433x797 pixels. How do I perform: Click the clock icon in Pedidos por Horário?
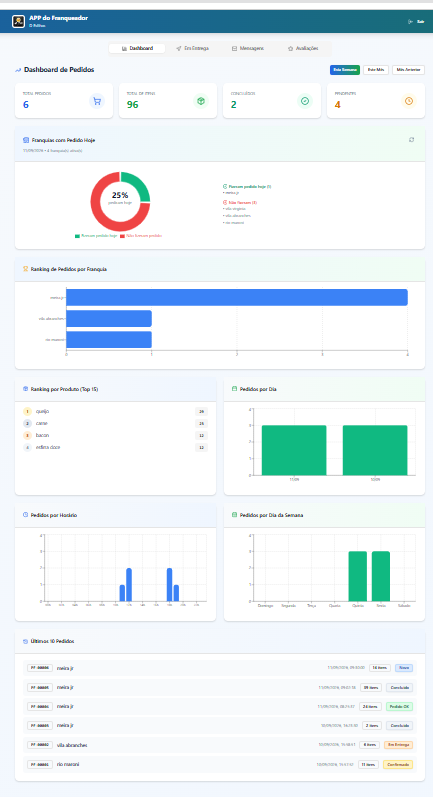[26, 515]
